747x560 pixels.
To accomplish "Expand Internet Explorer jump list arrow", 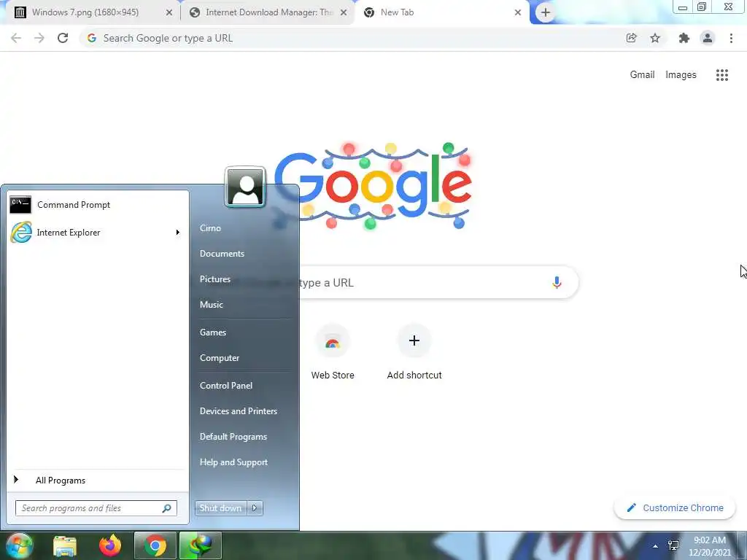I will tap(178, 233).
